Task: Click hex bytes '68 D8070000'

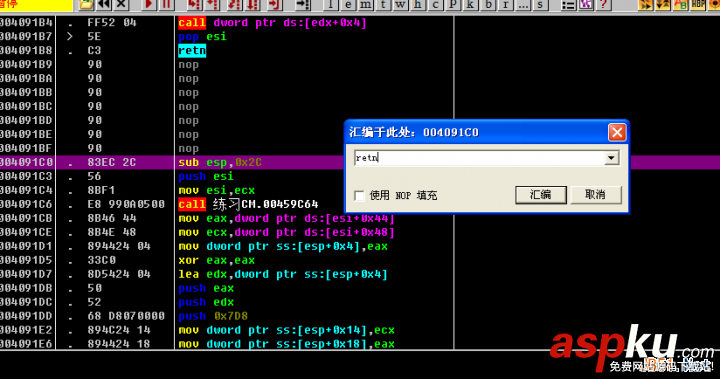Action: (x=126, y=316)
